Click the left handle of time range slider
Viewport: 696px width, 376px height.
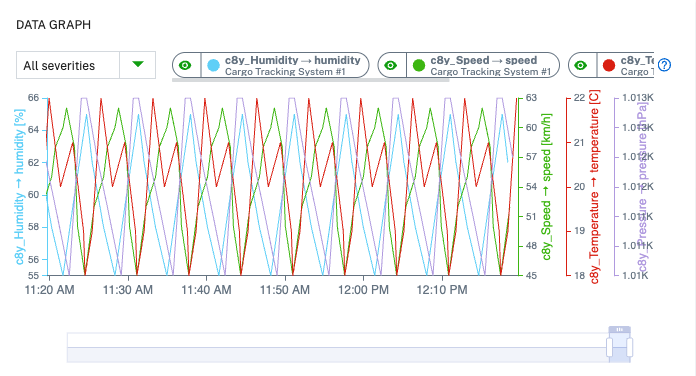point(609,347)
